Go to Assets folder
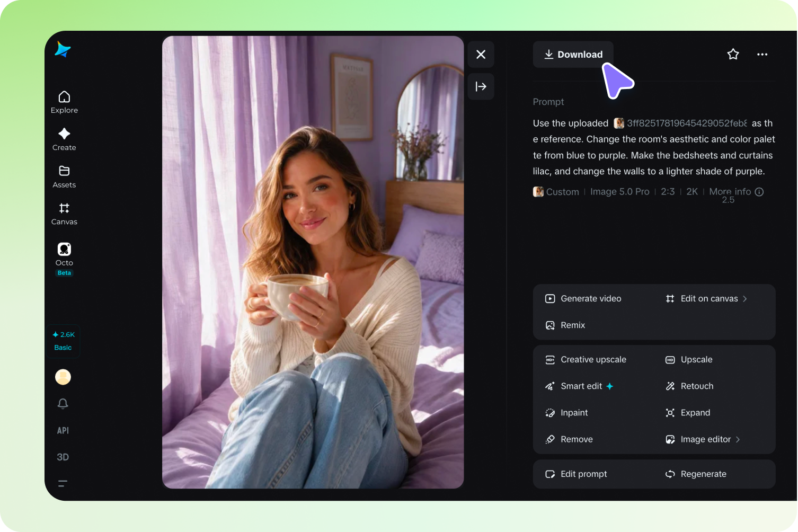This screenshot has height=532, width=798. tap(64, 176)
